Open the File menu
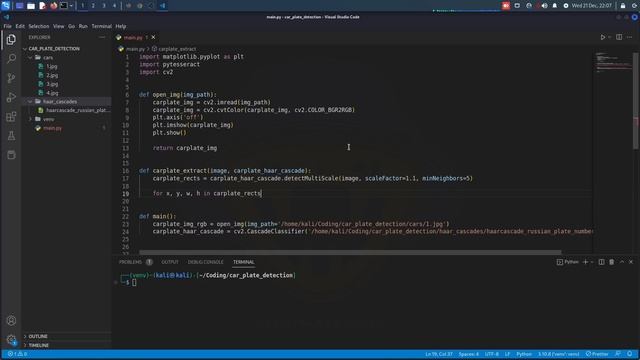640x360 pixels. pyautogui.click(x=7, y=26)
